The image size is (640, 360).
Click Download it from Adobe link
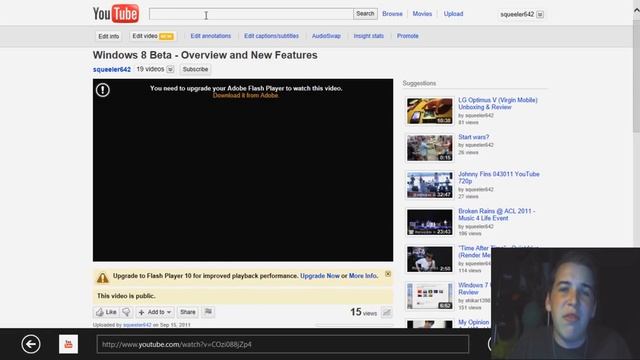click(x=246, y=96)
